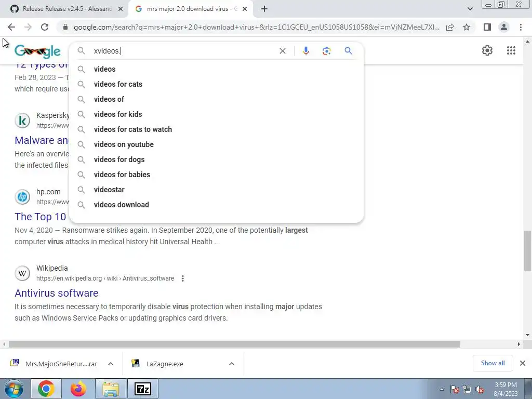Bookmark this page with star icon
Viewport: 532px width, 399px height.
[x=467, y=27]
